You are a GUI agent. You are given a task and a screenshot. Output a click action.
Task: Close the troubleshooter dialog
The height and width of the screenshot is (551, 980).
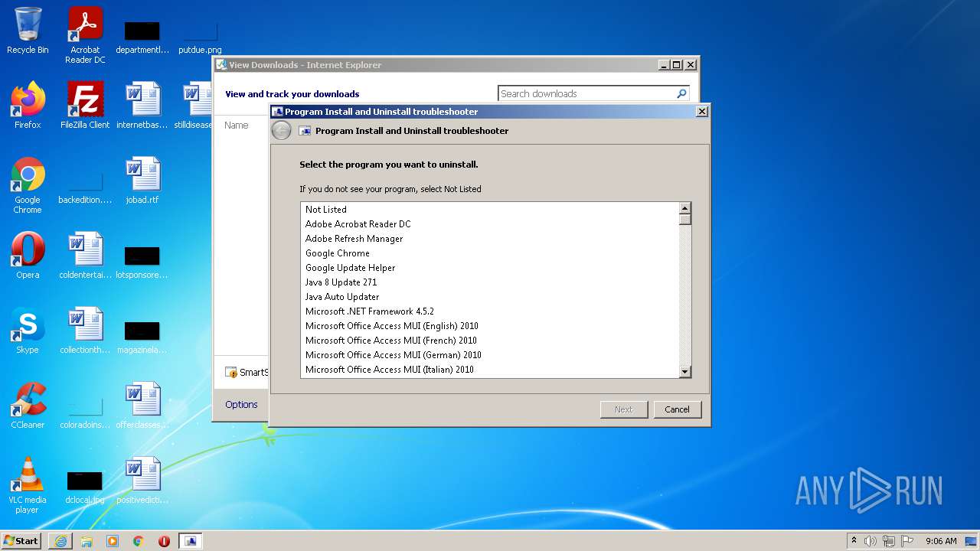(x=701, y=112)
